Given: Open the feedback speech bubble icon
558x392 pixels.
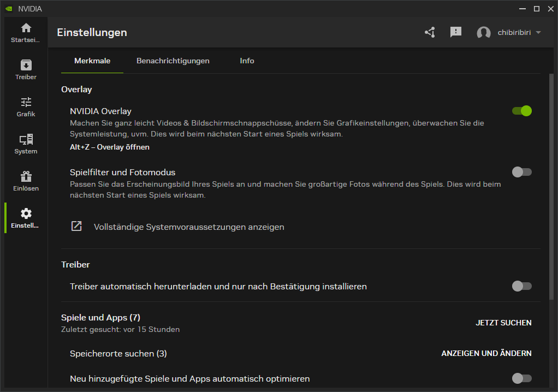Looking at the screenshot, I should [x=456, y=32].
